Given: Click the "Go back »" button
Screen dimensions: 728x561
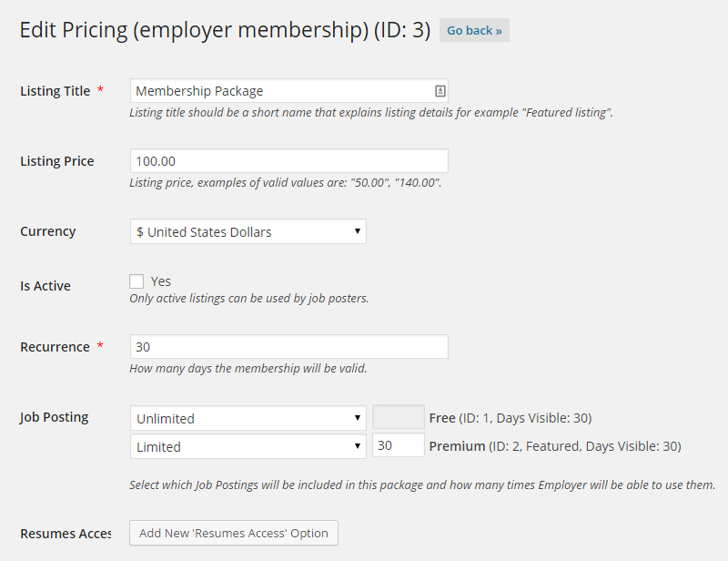Looking at the screenshot, I should click(x=473, y=30).
